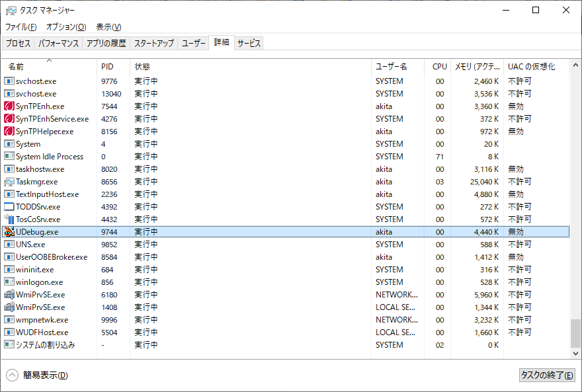Open the ファイル(F) menu

coord(21,27)
